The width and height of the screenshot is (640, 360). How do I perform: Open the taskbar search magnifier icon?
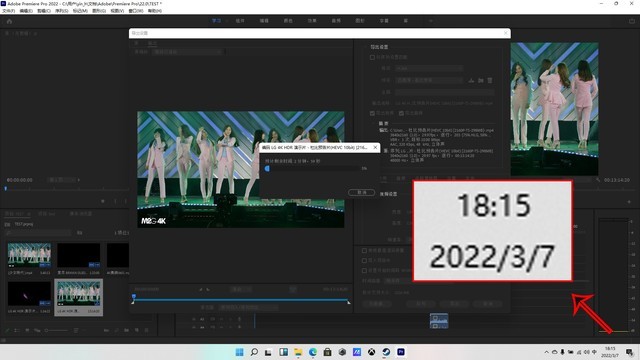pyautogui.click(x=254, y=352)
